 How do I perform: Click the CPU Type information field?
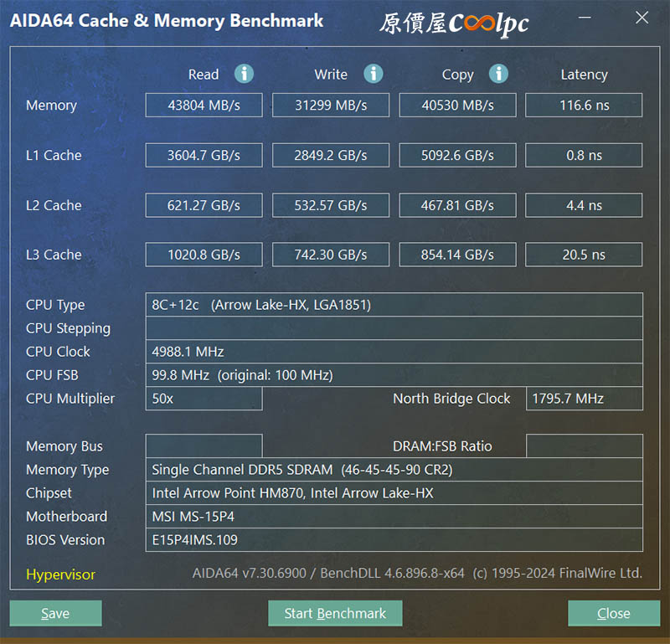pos(394,305)
